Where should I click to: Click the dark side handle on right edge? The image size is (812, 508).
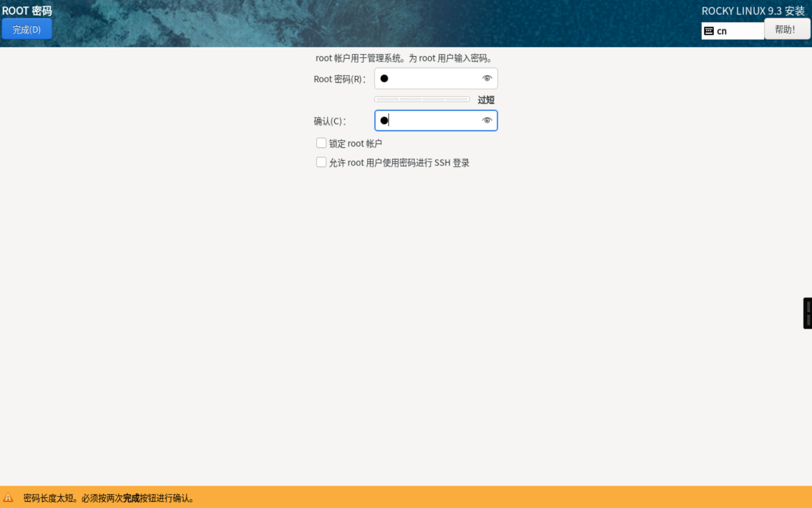pyautogui.click(x=807, y=313)
